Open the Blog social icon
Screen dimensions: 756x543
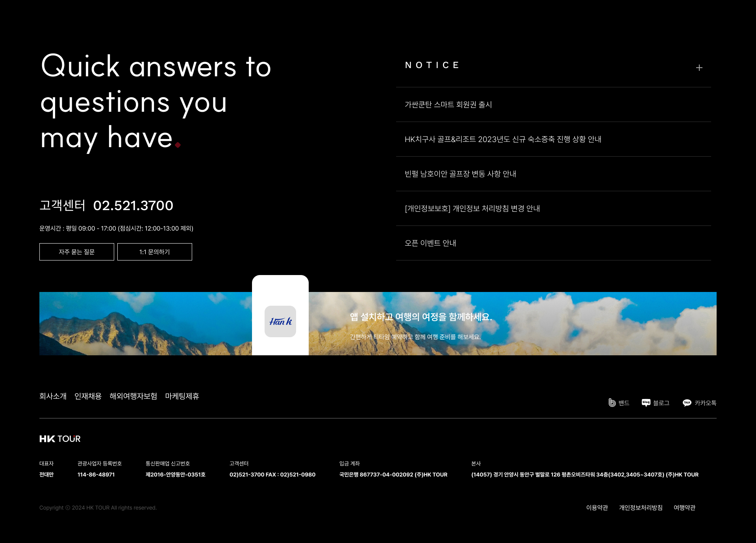(x=646, y=403)
